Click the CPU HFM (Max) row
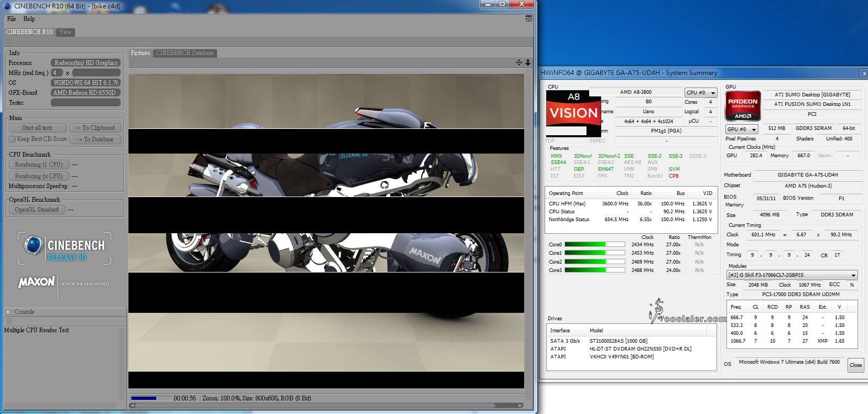This screenshot has width=868, height=414. click(x=631, y=203)
